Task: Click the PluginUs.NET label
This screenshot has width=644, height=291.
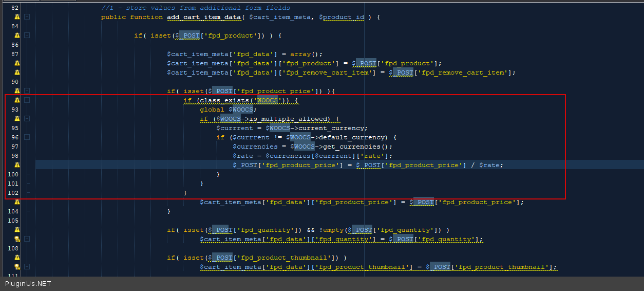Action: (x=28, y=284)
